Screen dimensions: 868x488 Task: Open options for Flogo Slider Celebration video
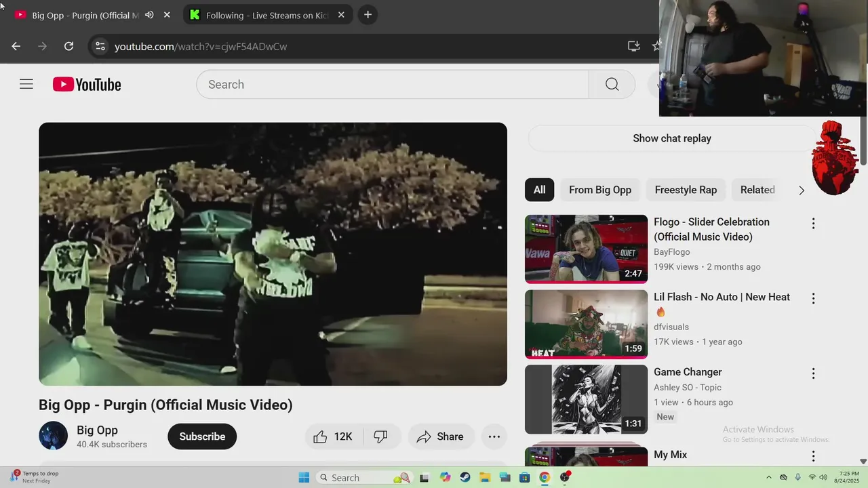(813, 223)
